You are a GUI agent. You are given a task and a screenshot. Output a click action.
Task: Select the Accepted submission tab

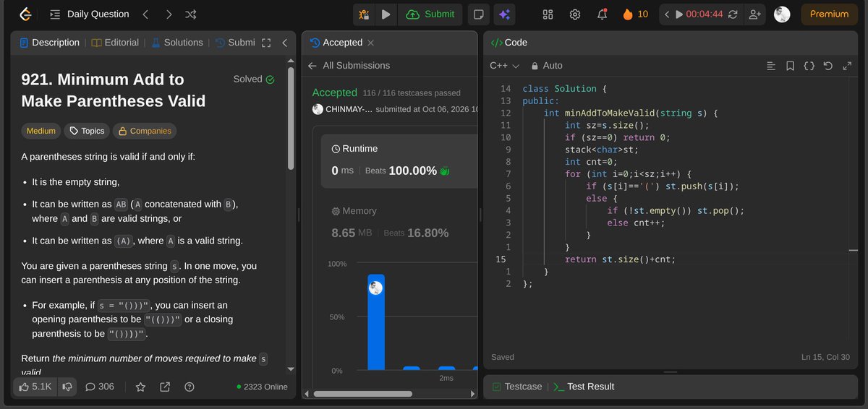336,43
